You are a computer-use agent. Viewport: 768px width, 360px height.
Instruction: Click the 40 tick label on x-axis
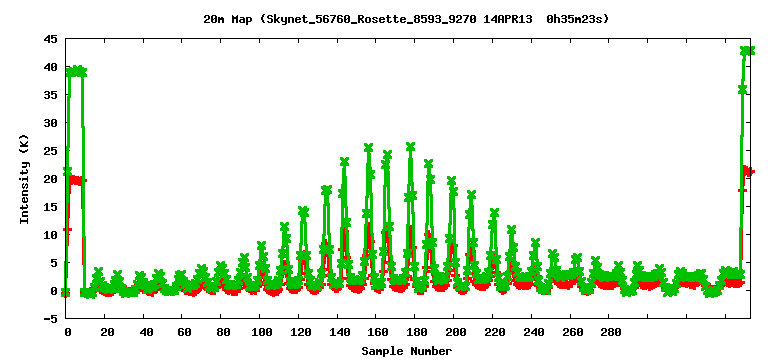(146, 332)
